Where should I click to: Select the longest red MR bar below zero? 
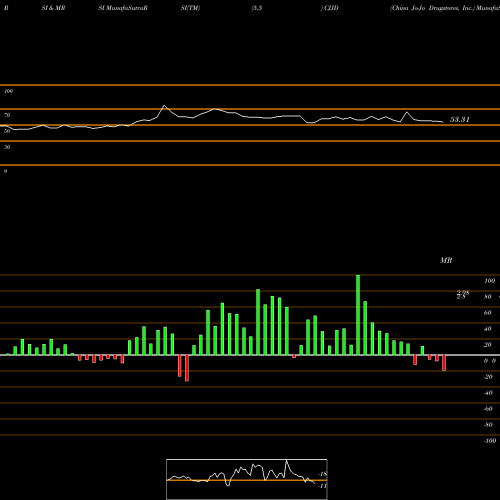[187, 368]
